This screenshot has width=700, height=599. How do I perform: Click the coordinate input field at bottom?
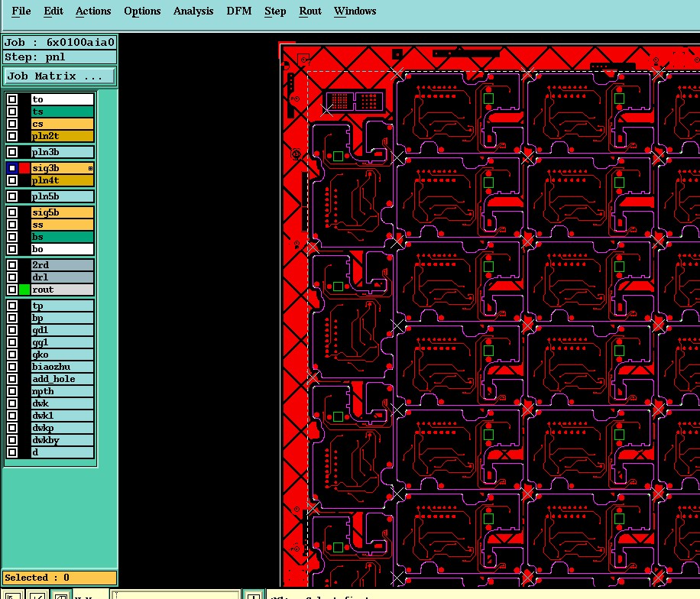[x=177, y=595]
